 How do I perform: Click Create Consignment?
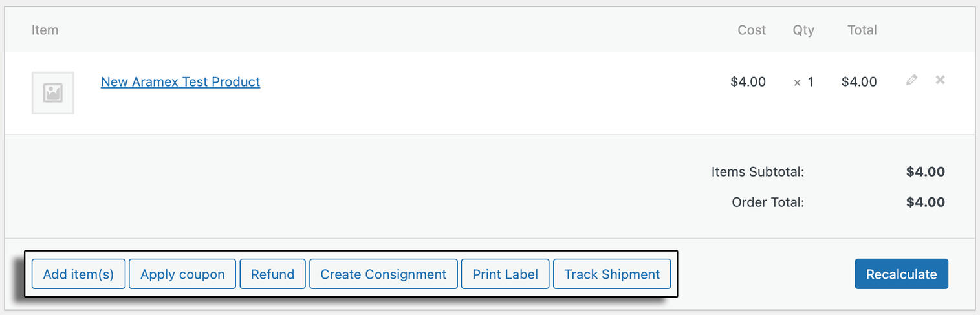tap(384, 274)
